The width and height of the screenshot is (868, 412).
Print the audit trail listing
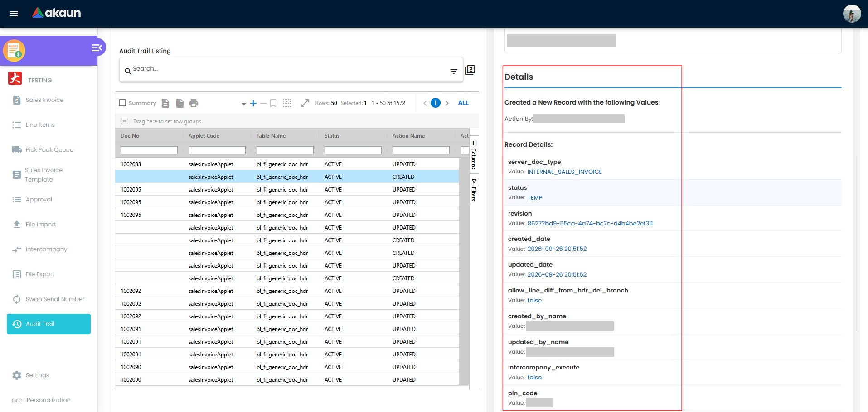(194, 103)
